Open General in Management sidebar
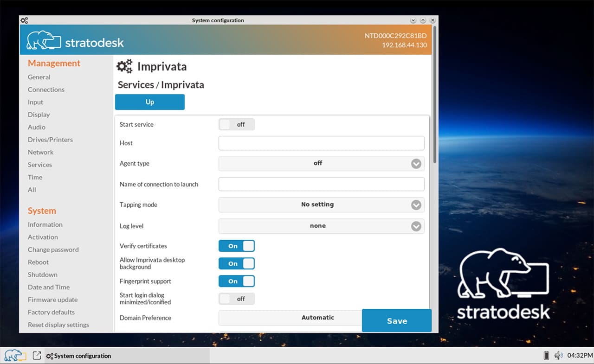594x364 pixels. click(39, 77)
